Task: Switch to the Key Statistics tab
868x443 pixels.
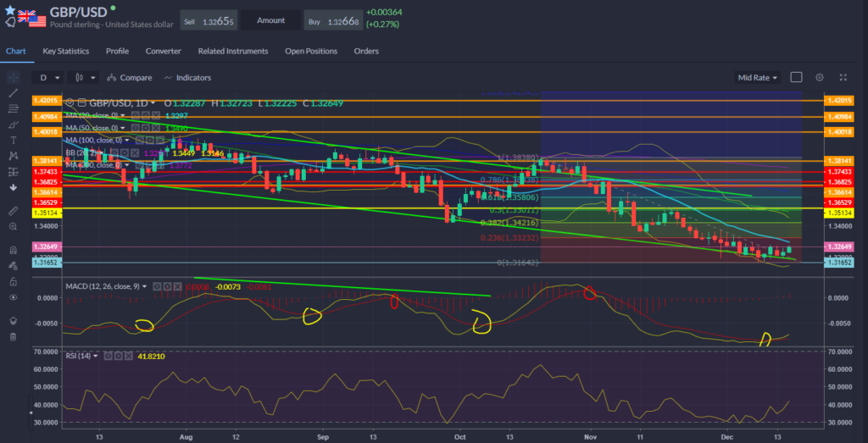Action: [x=67, y=51]
